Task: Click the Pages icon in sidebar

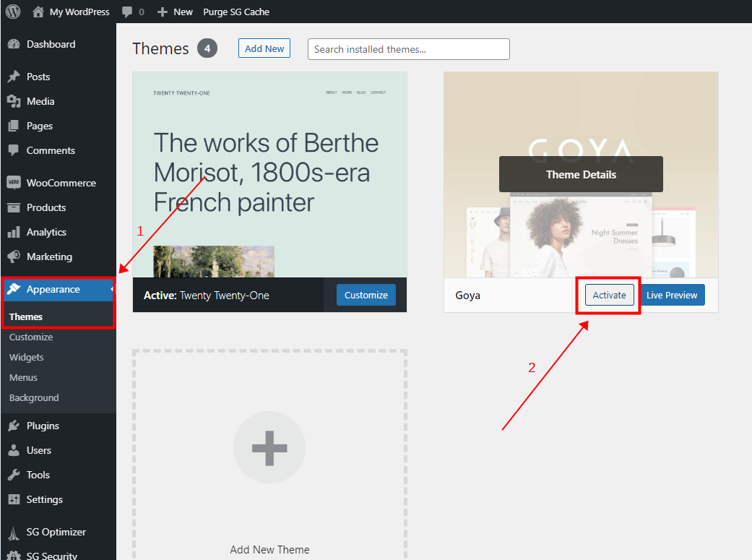Action: click(14, 126)
